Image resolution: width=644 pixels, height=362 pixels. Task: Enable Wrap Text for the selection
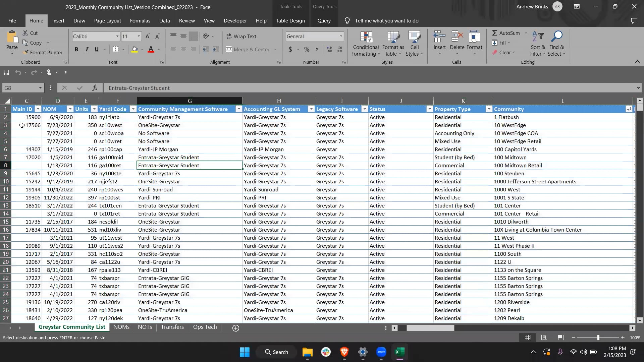[242, 36]
